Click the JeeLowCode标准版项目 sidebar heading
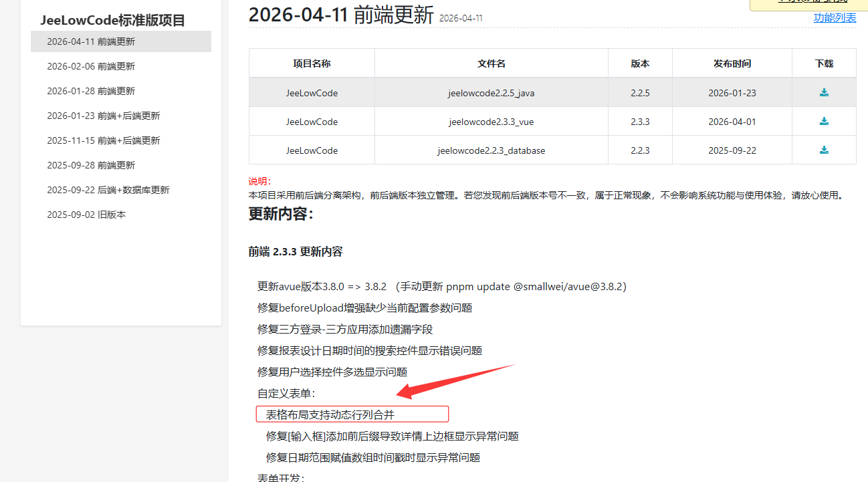 112,20
